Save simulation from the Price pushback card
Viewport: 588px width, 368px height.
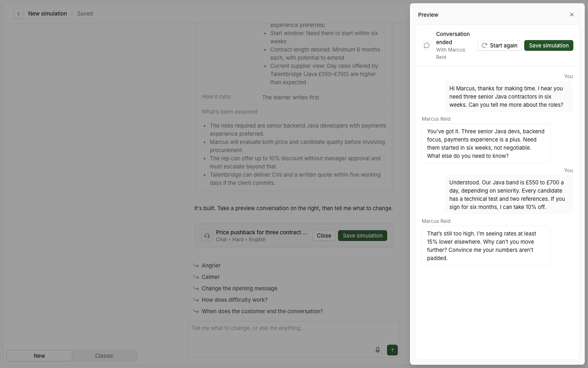point(362,236)
